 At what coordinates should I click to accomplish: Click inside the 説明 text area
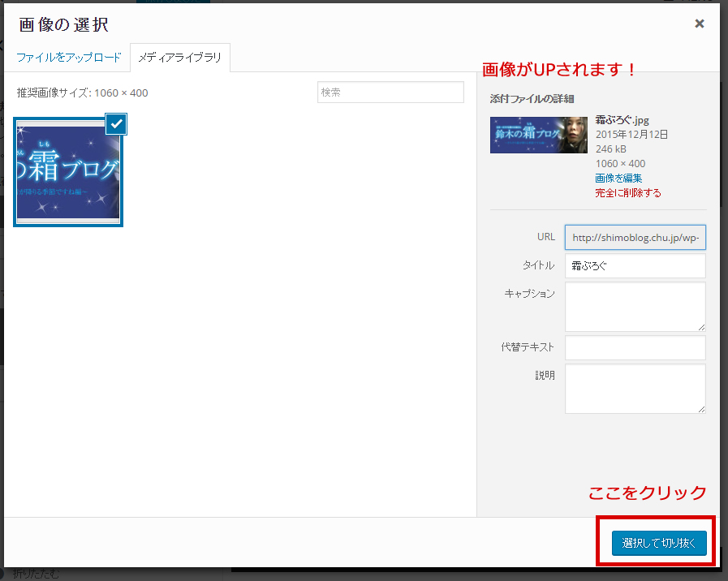(635, 388)
